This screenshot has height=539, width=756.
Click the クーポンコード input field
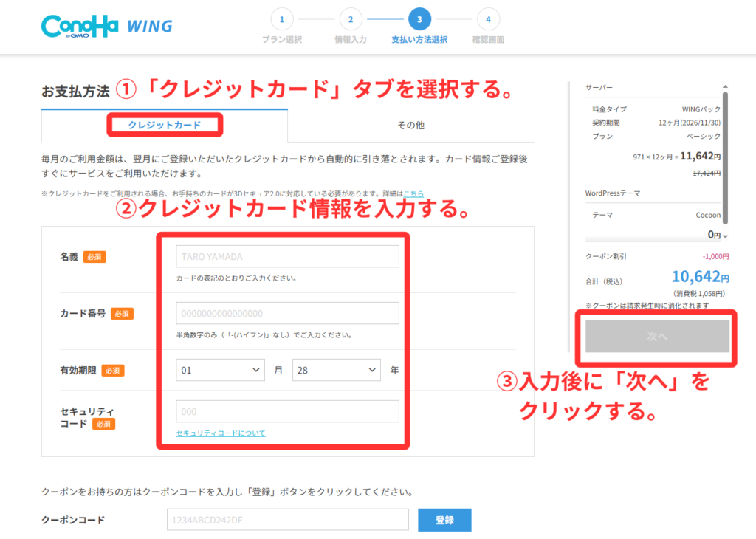(287, 520)
